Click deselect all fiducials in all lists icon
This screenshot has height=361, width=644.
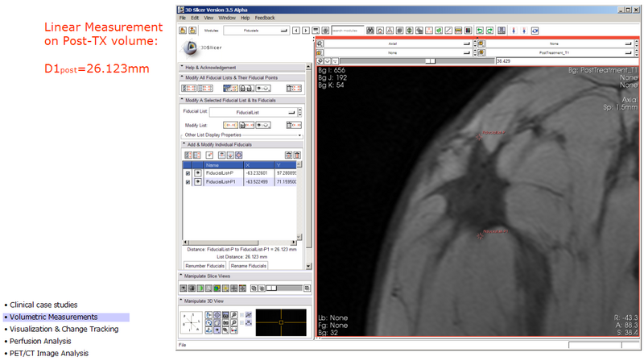coord(205,88)
